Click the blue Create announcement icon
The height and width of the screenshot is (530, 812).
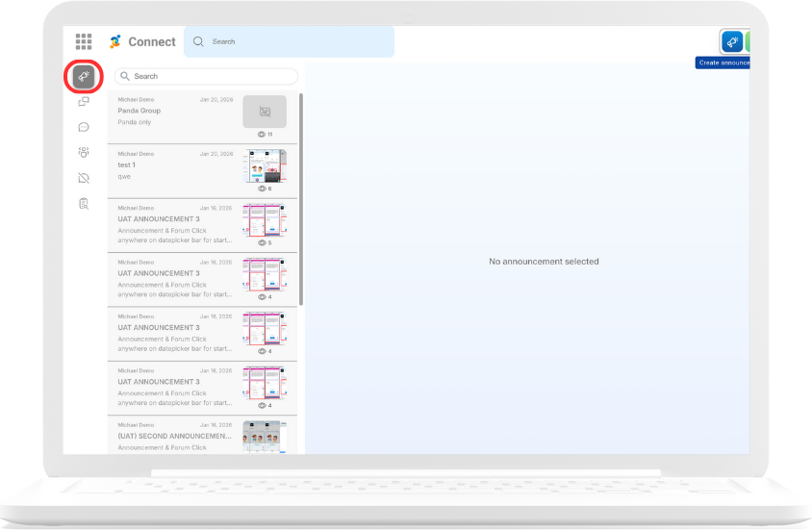point(732,41)
